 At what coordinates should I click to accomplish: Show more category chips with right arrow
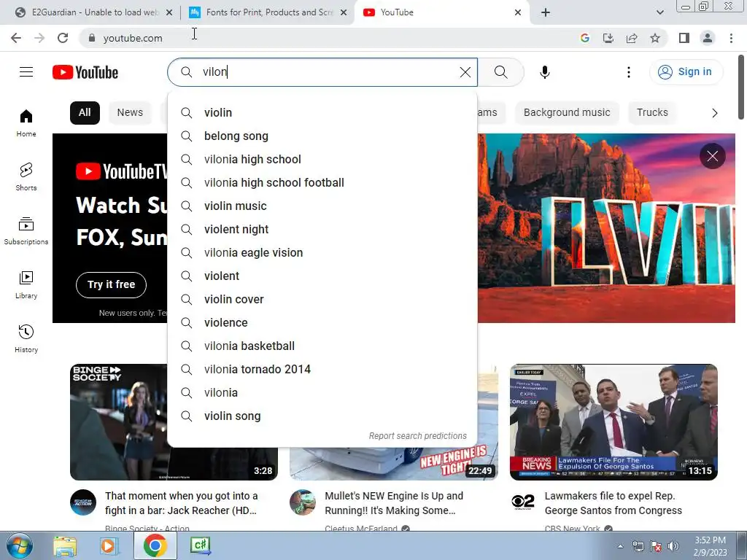(714, 113)
